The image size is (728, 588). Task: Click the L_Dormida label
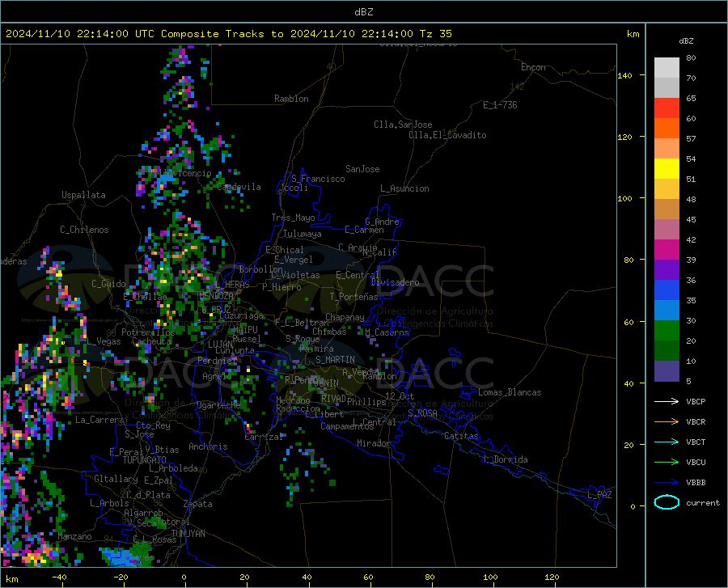[505, 459]
